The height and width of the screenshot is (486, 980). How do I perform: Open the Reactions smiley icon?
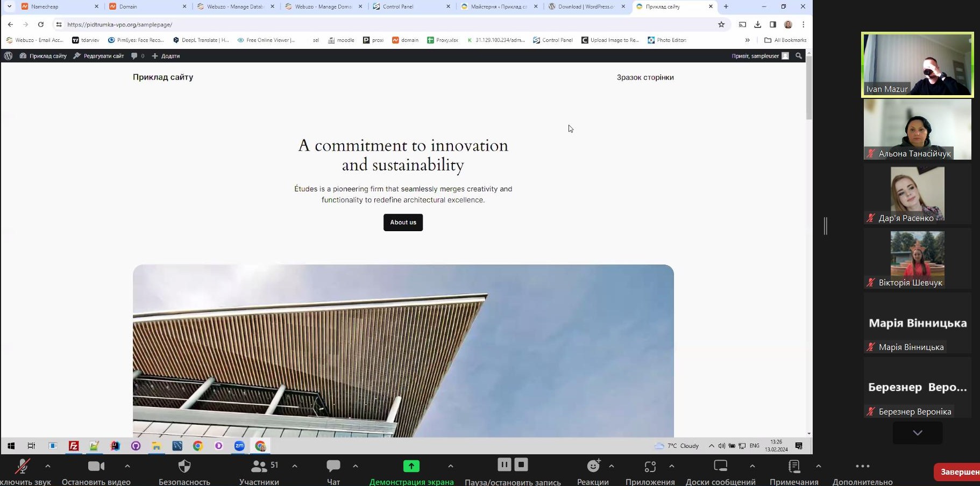[593, 466]
